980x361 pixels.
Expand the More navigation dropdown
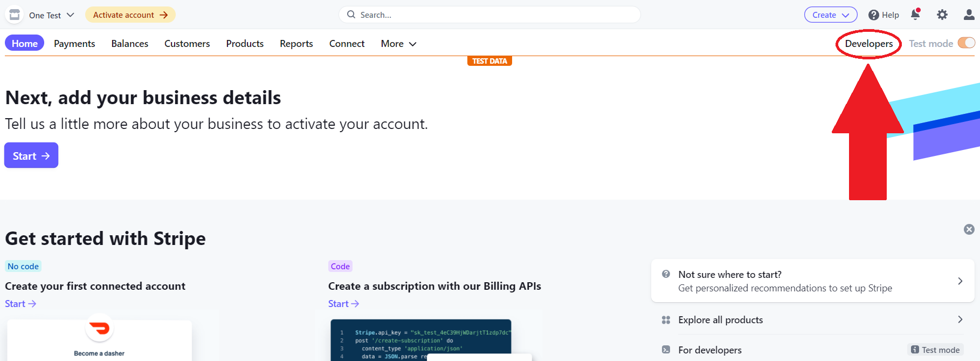pos(398,44)
